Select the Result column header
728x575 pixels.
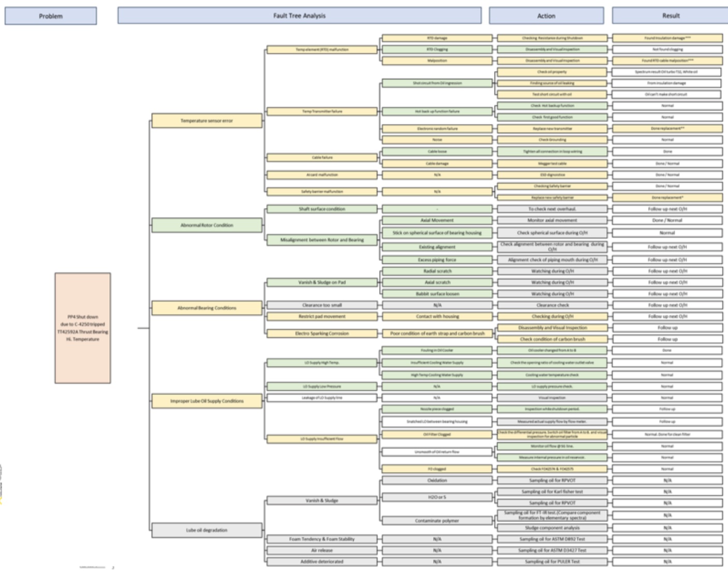pos(670,16)
